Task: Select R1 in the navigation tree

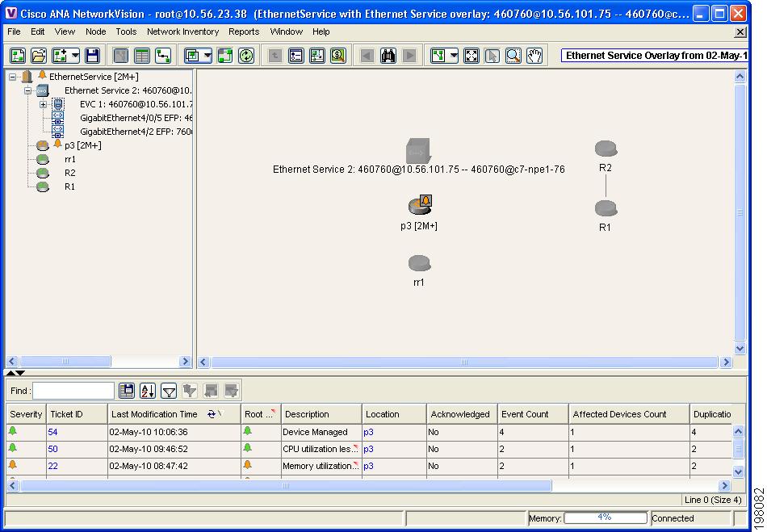Action: (x=70, y=186)
